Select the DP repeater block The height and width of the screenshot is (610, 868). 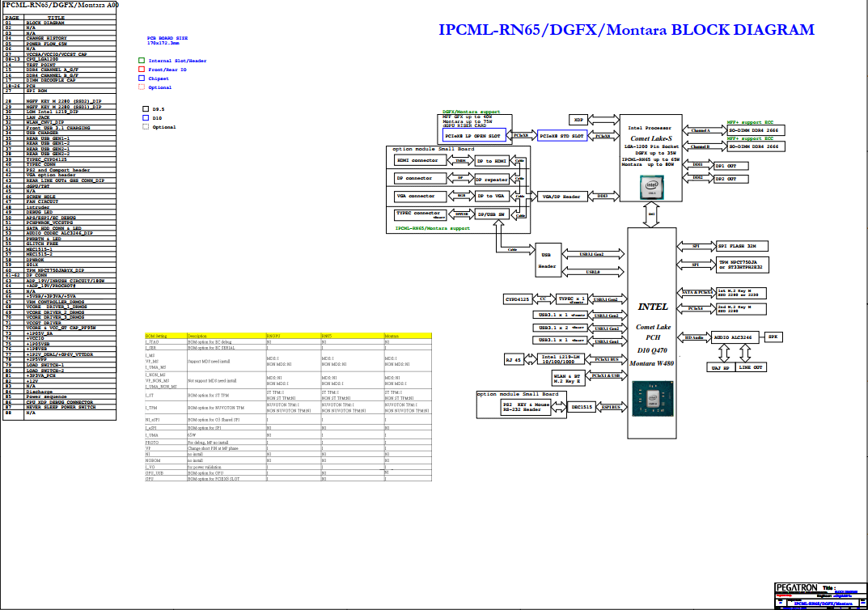pyautogui.click(x=492, y=180)
